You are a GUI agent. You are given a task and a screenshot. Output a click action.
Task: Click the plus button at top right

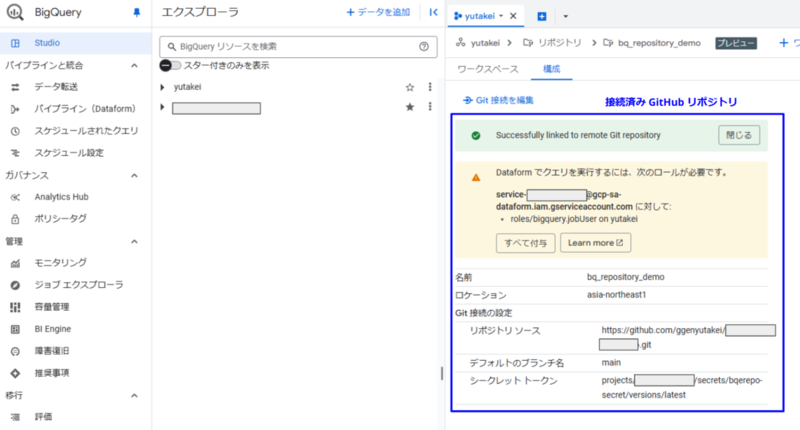(x=784, y=43)
